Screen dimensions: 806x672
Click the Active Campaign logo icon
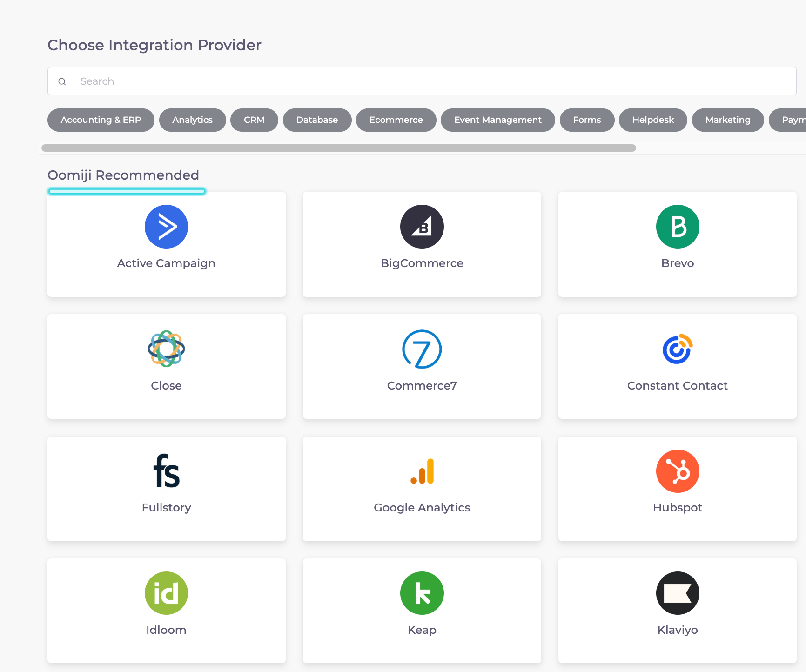[166, 227]
